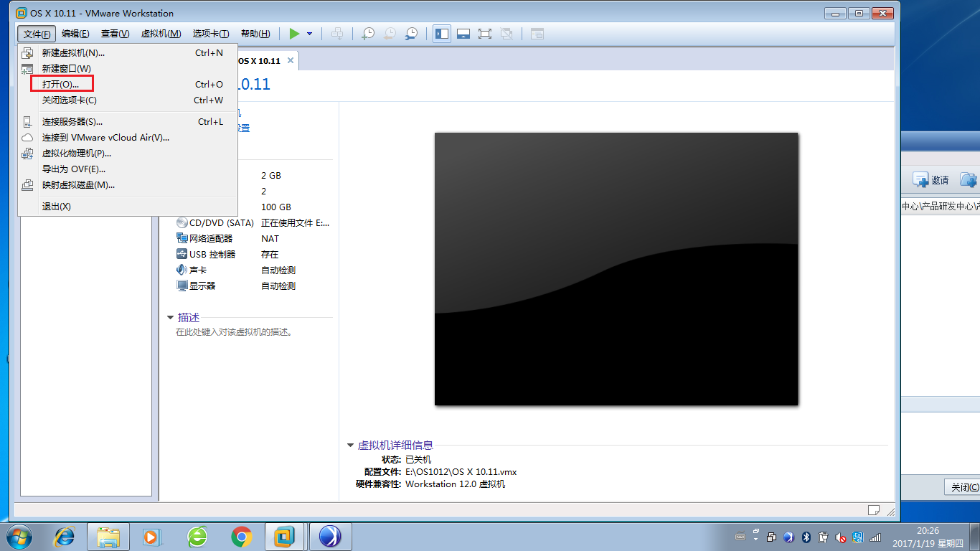Screen dimensions: 980x551
Task: Choose 映射虚拟磁盘(M)... menu entry
Action: click(x=128, y=184)
